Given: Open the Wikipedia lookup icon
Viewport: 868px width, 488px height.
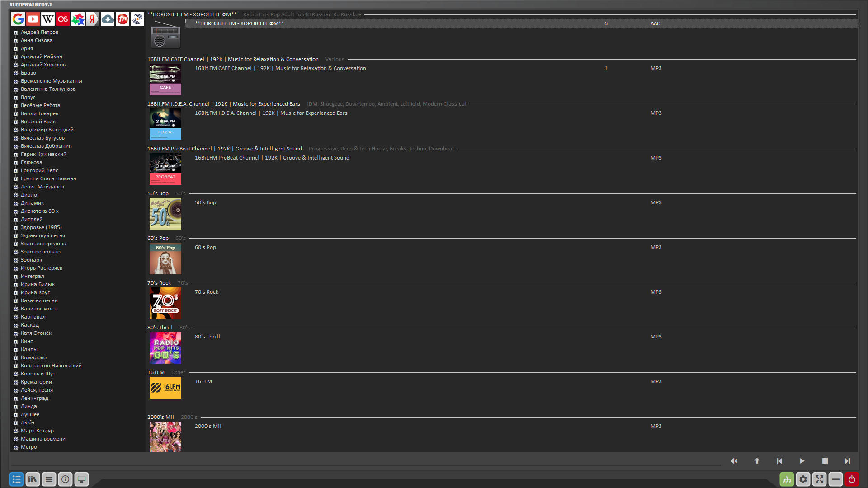Looking at the screenshot, I should pos(48,19).
